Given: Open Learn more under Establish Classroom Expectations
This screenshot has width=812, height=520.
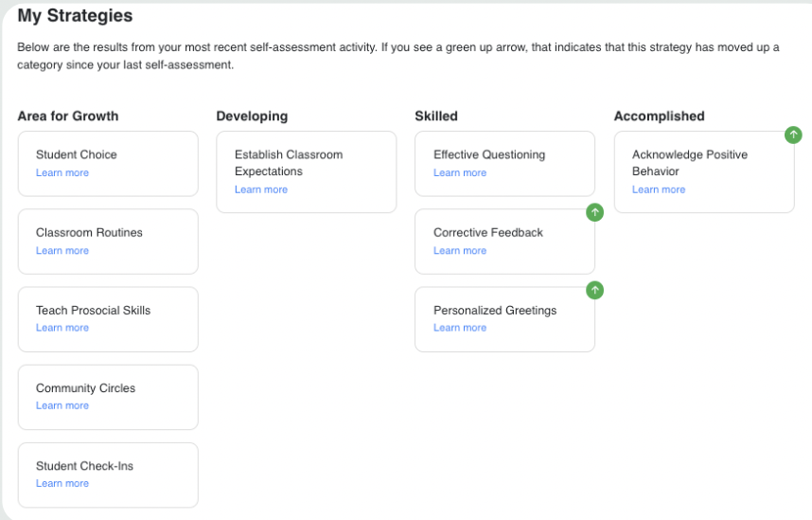Looking at the screenshot, I should (x=261, y=189).
